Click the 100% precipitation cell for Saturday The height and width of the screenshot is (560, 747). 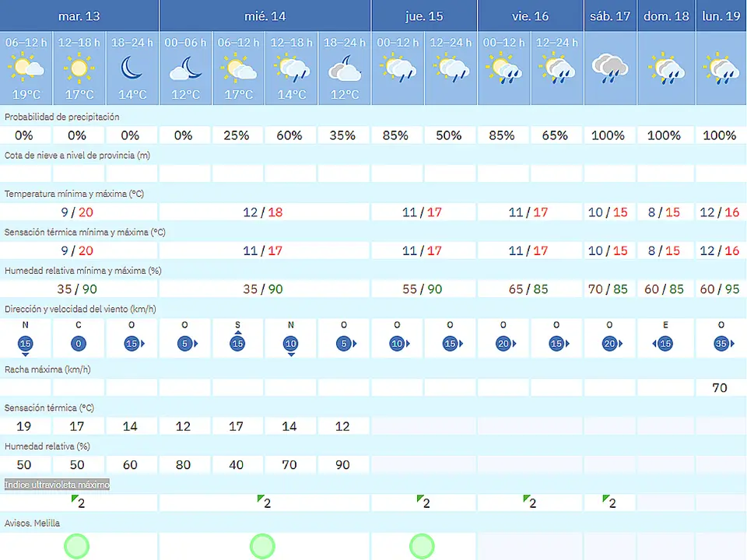pyautogui.click(x=608, y=135)
